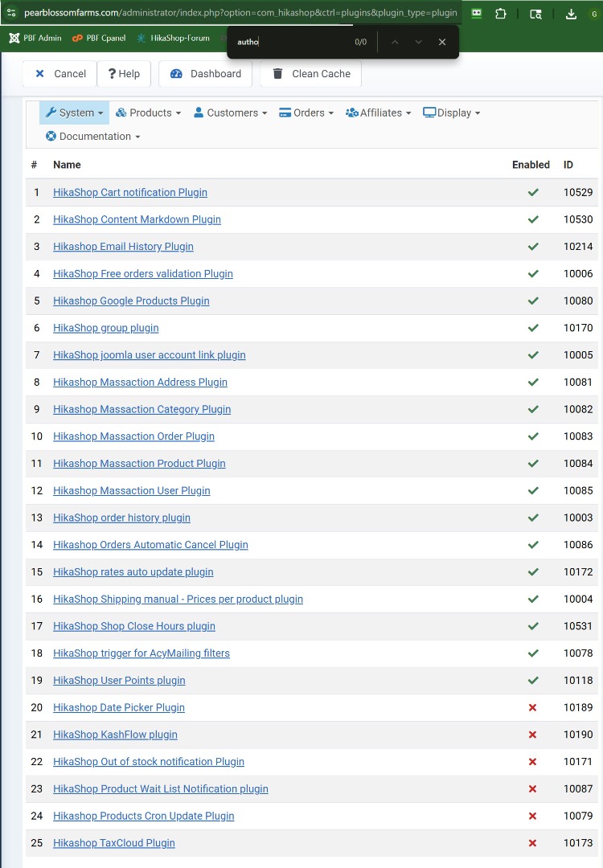The height and width of the screenshot is (868, 603).
Task: Open the Orders dropdown menu
Action: point(306,113)
